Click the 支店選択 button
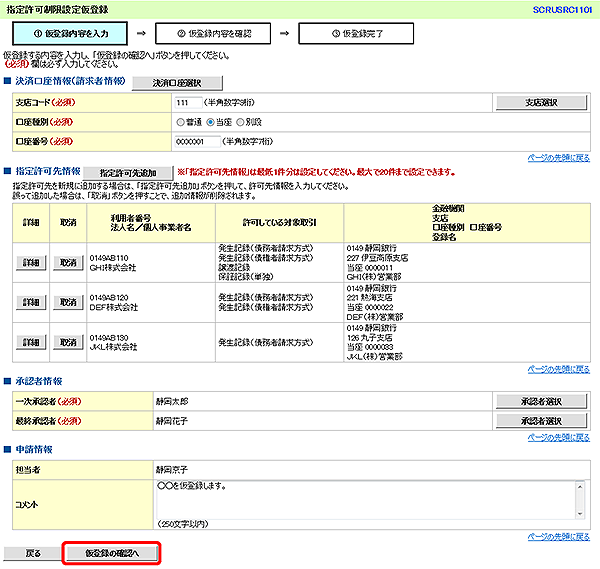Screen dimensions: 600x569 click(x=541, y=103)
